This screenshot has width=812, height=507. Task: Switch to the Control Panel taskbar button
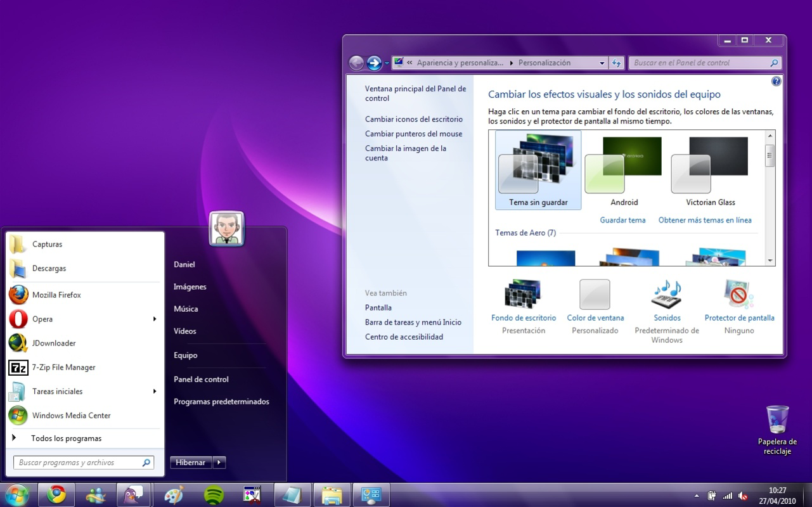pos(371,495)
